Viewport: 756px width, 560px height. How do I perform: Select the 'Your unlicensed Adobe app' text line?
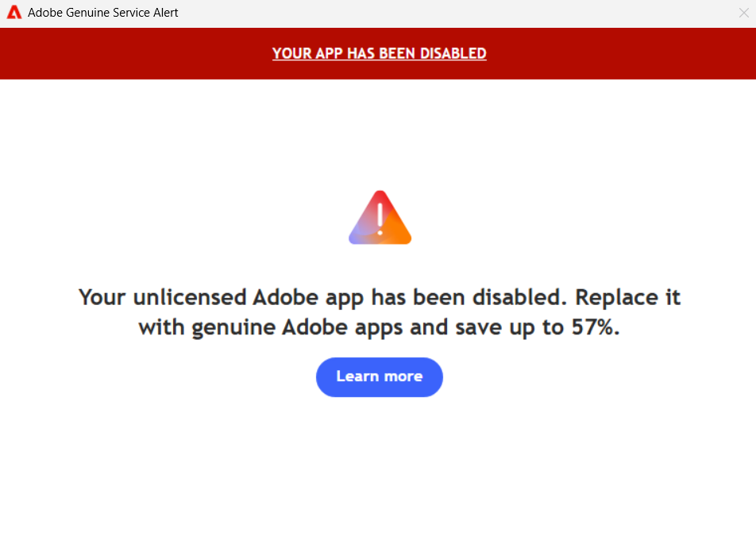pyautogui.click(x=220, y=297)
